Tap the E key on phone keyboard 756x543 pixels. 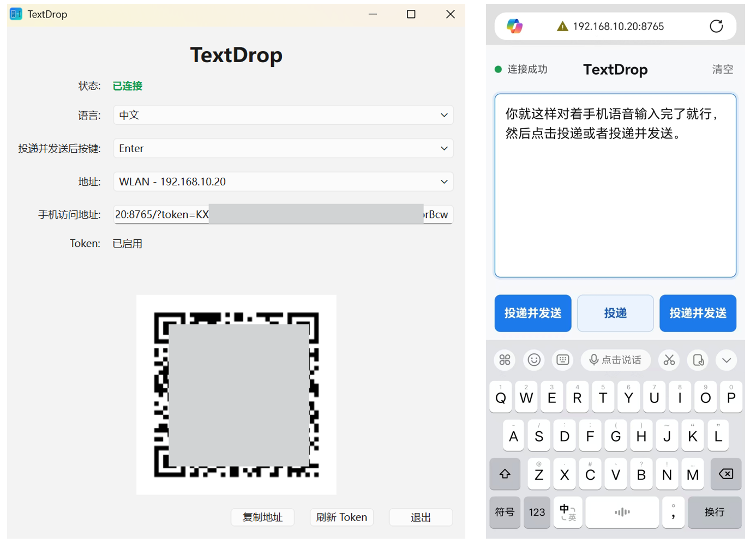(552, 397)
